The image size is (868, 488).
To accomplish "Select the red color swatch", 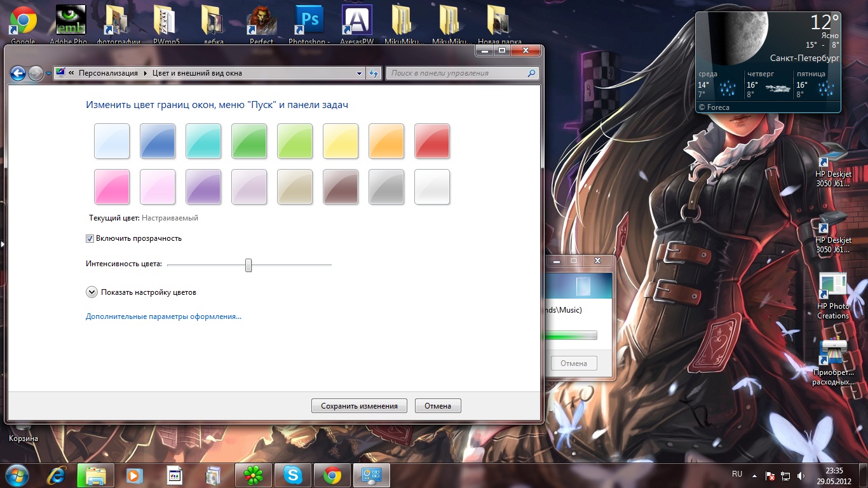I will [432, 141].
